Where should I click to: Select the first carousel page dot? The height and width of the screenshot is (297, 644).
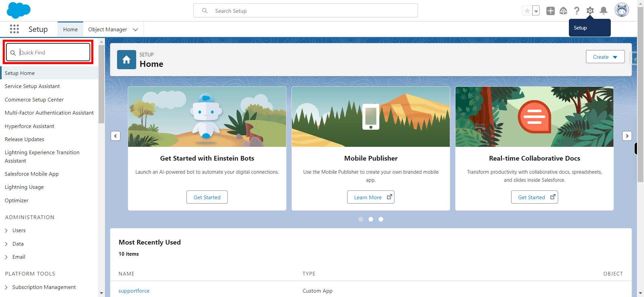[361, 219]
